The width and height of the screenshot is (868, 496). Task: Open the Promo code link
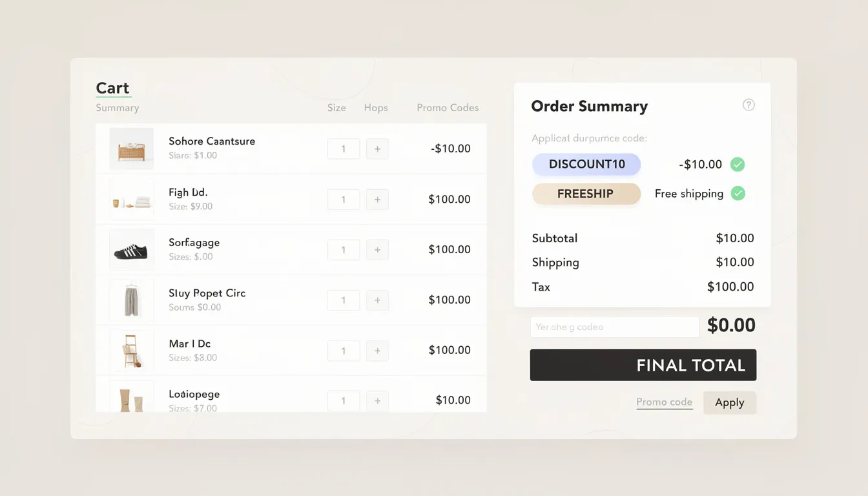point(665,402)
